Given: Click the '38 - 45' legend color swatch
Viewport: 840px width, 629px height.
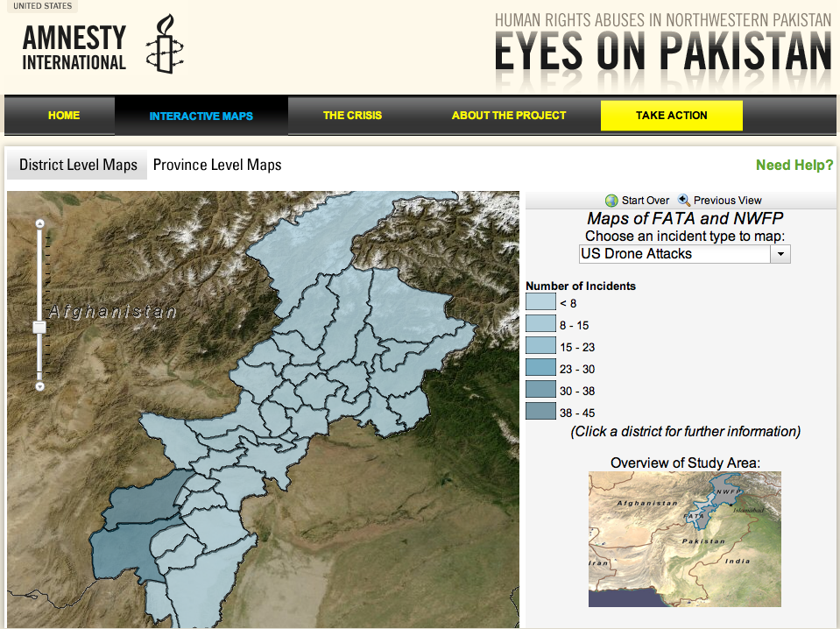Looking at the screenshot, I should (x=540, y=413).
